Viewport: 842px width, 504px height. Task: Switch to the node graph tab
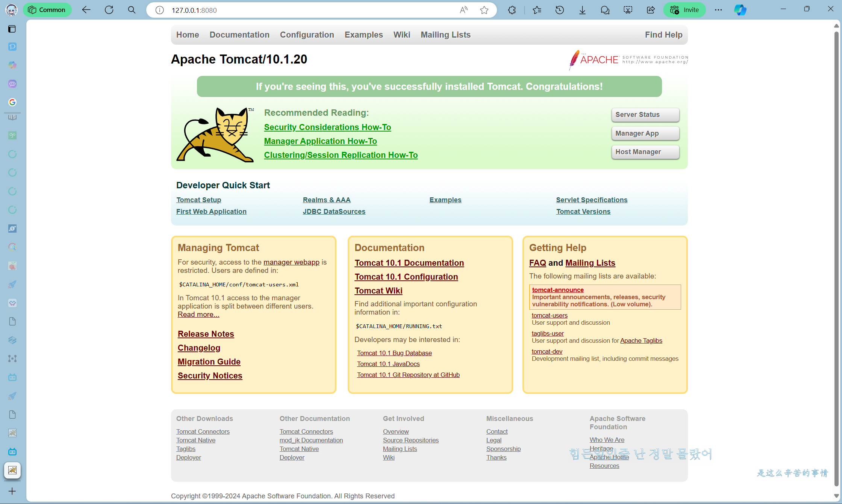pos(12,359)
